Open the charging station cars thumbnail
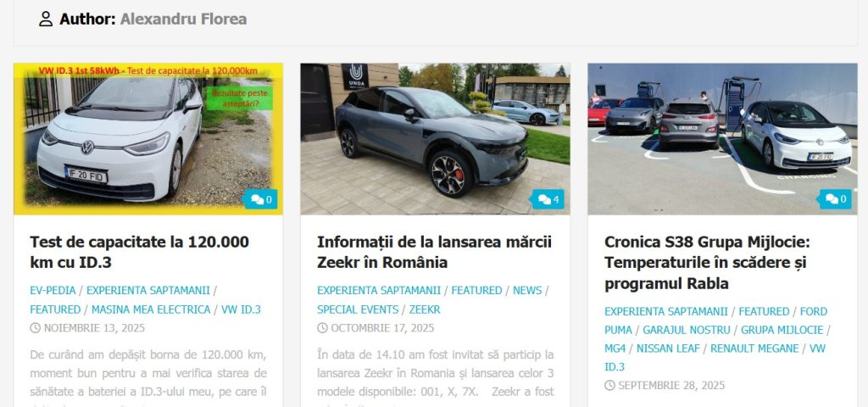The image size is (868, 407). pos(722,138)
